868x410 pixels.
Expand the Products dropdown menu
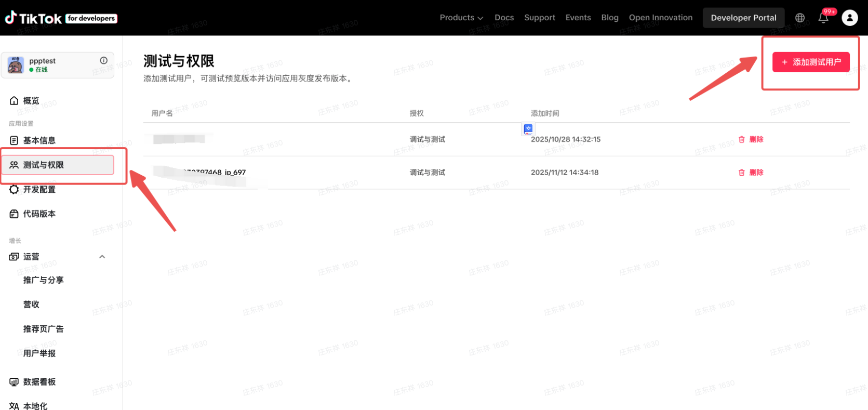click(x=461, y=18)
